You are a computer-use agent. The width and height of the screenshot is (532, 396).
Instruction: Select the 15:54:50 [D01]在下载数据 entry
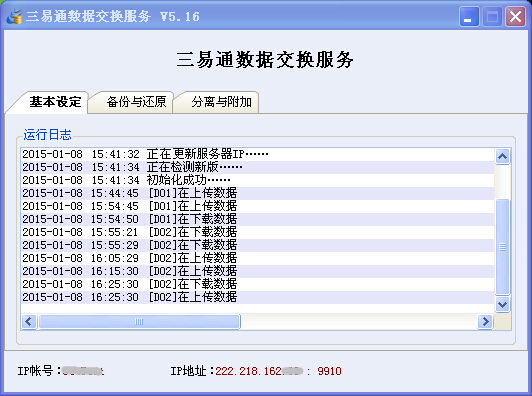(258, 219)
